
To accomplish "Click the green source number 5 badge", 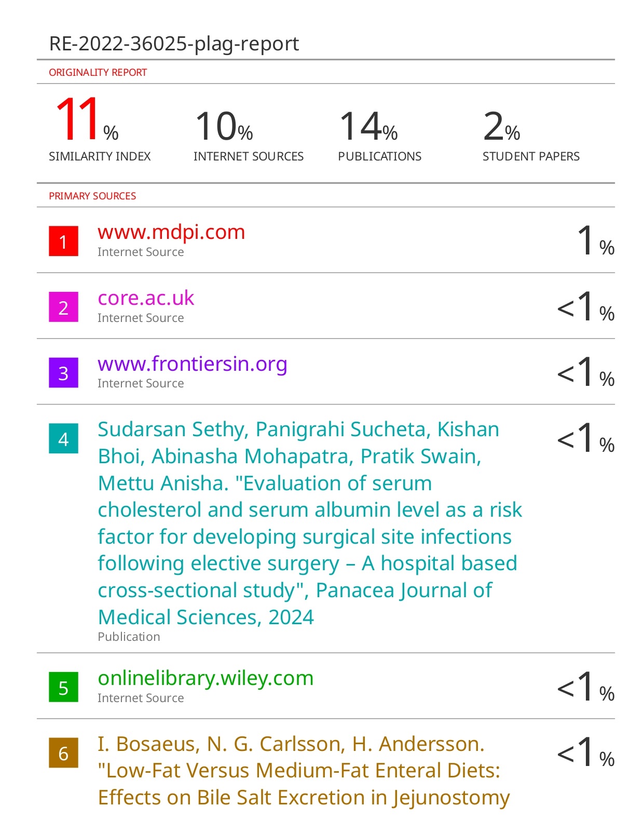I will coord(63,687).
